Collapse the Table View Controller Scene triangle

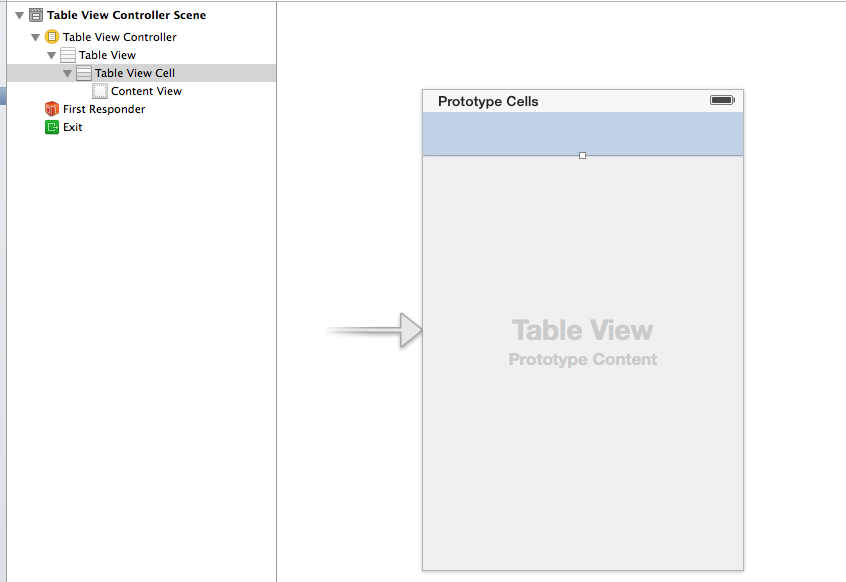[20, 16]
